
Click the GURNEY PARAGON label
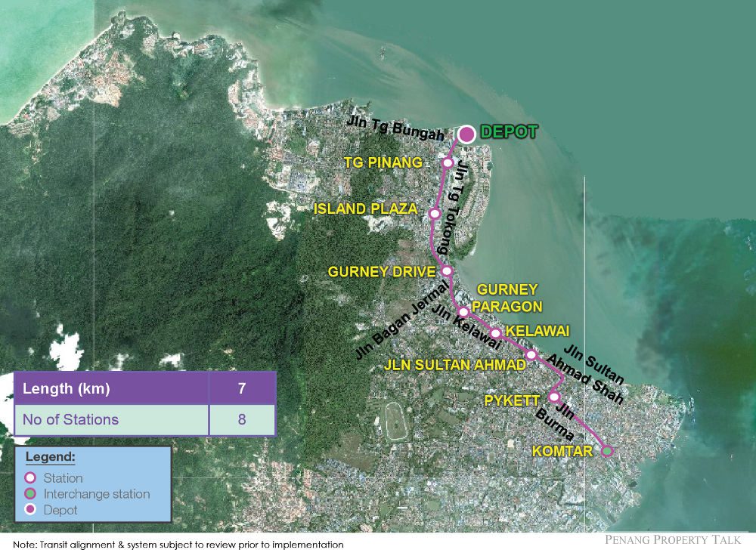507,298
